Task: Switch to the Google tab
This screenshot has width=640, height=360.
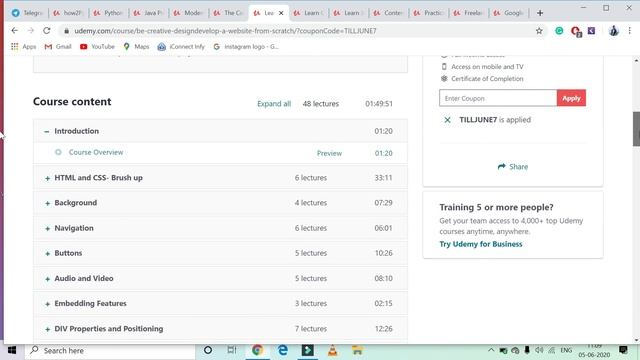Action: 509,13
